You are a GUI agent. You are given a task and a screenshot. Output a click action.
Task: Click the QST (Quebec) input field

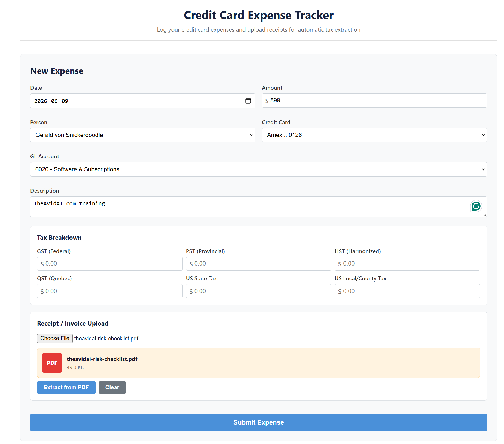(110, 291)
